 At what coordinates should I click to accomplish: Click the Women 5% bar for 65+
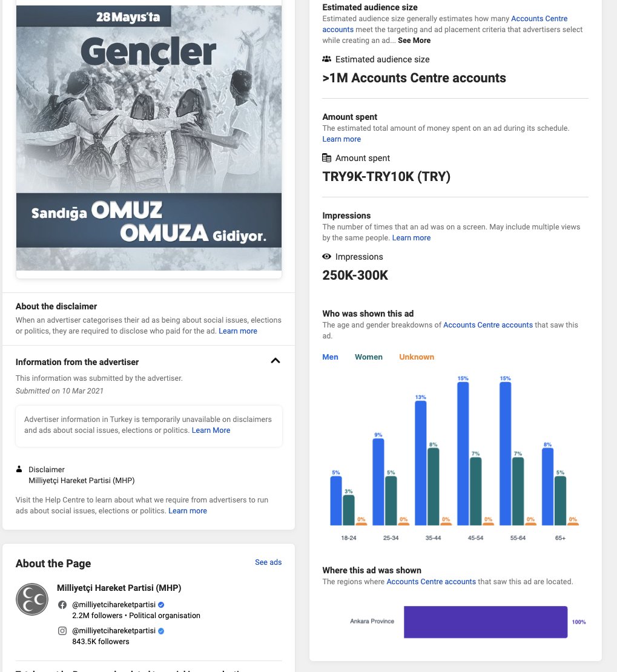point(561,501)
